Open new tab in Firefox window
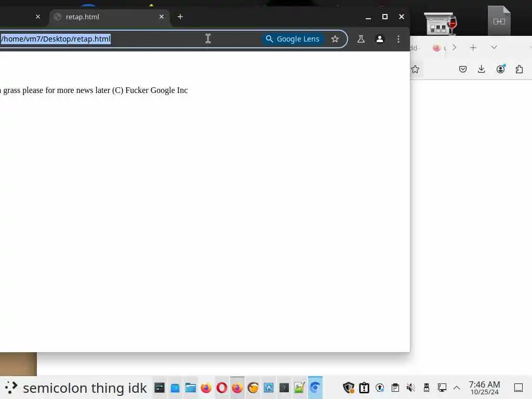This screenshot has height=399, width=532. (x=473, y=48)
